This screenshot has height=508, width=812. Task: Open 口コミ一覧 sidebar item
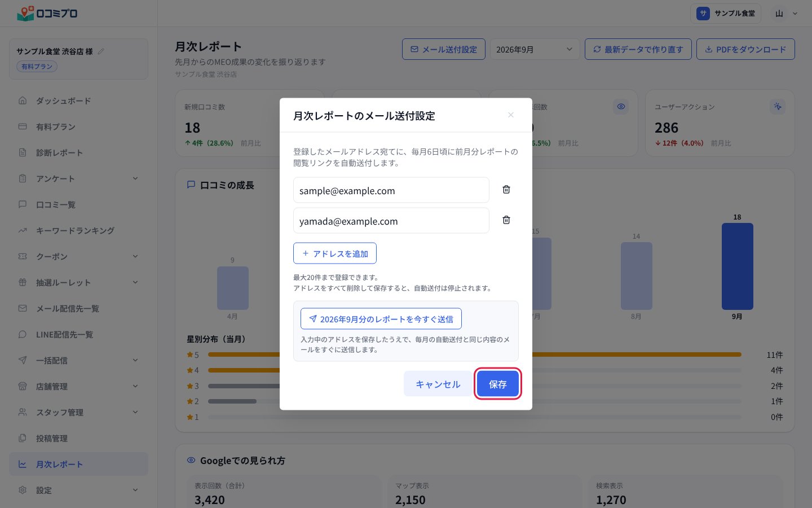tap(78, 204)
